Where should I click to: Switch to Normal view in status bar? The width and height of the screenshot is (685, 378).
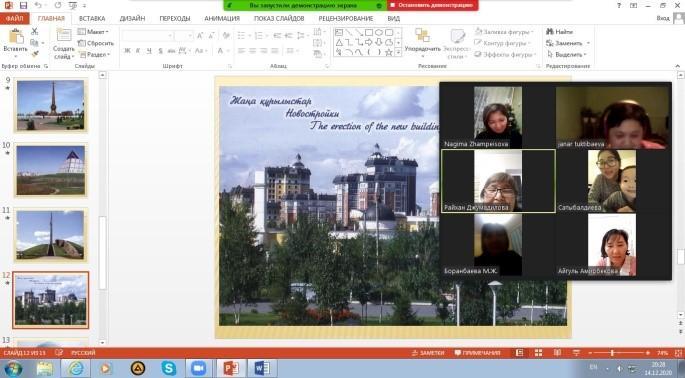(x=519, y=353)
